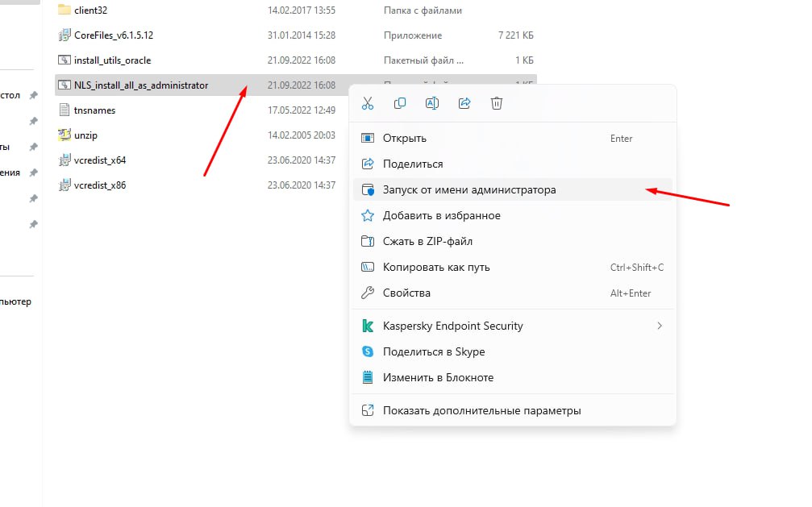The image size is (812, 507).
Task: Click the Delete trash icon
Action: 496,103
